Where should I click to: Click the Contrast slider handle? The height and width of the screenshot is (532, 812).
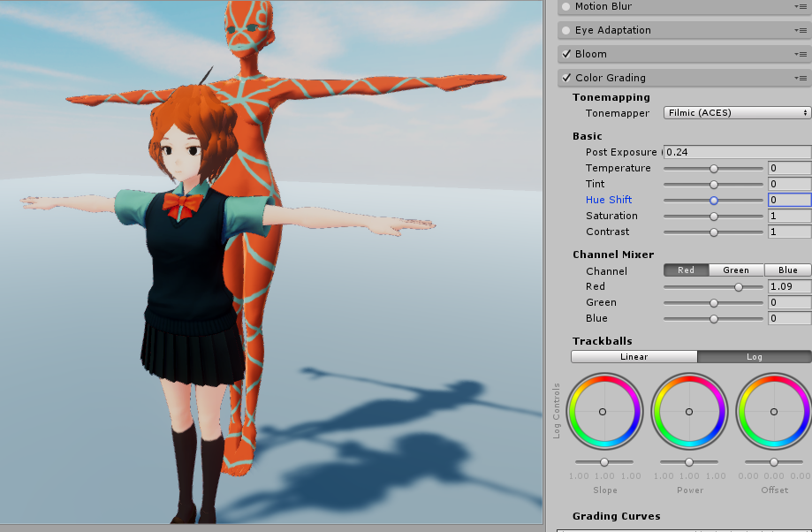click(x=714, y=232)
